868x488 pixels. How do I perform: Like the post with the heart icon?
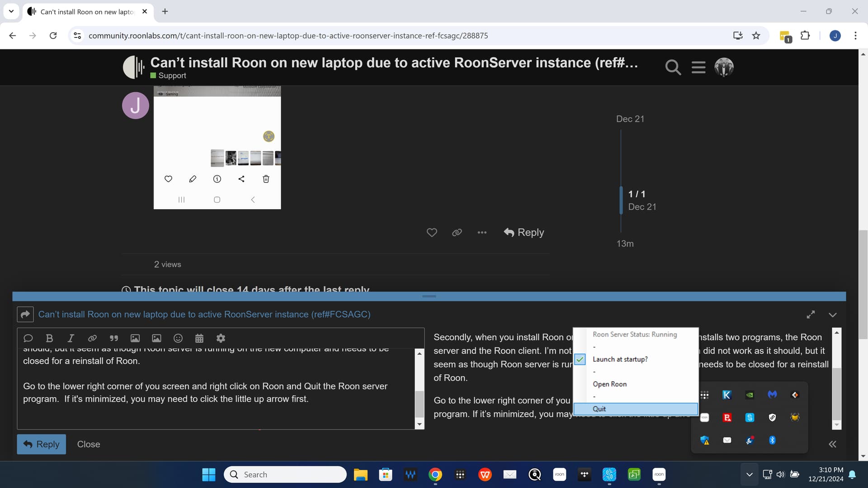pyautogui.click(x=432, y=232)
